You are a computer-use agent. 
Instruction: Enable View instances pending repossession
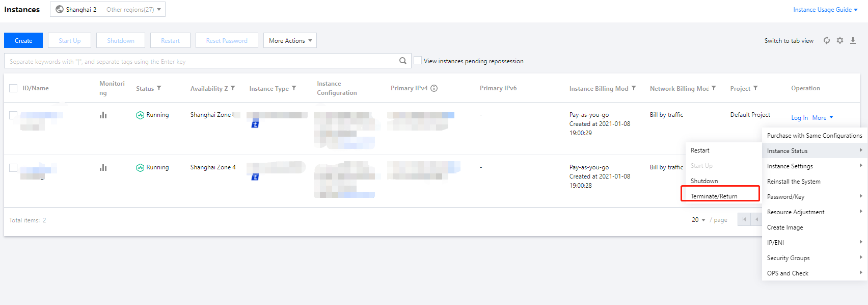click(418, 61)
